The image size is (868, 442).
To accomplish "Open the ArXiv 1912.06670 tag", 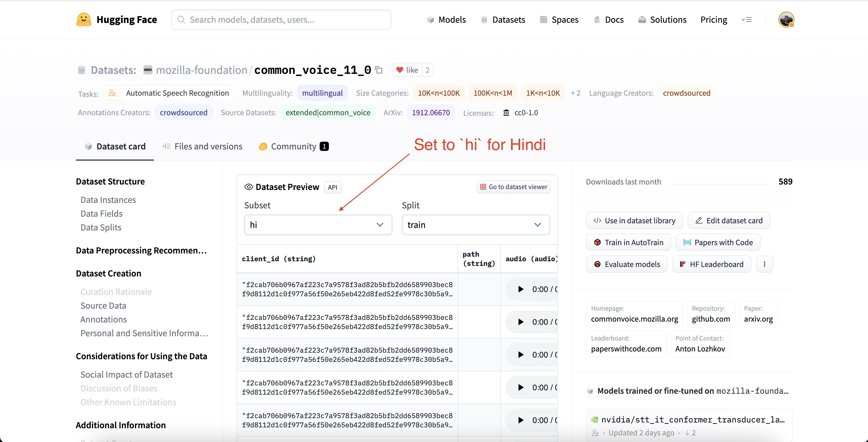I will (431, 113).
